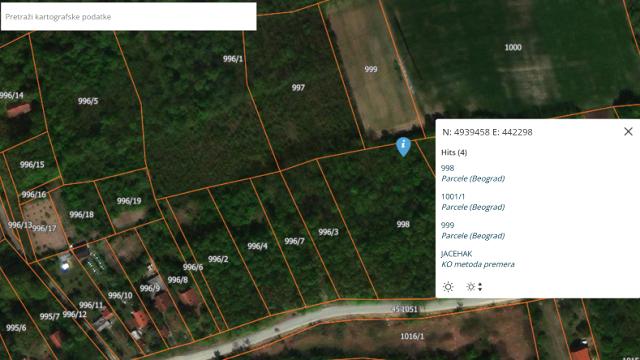
Task: Select parcel label 996/15 on map
Action: 32,164
